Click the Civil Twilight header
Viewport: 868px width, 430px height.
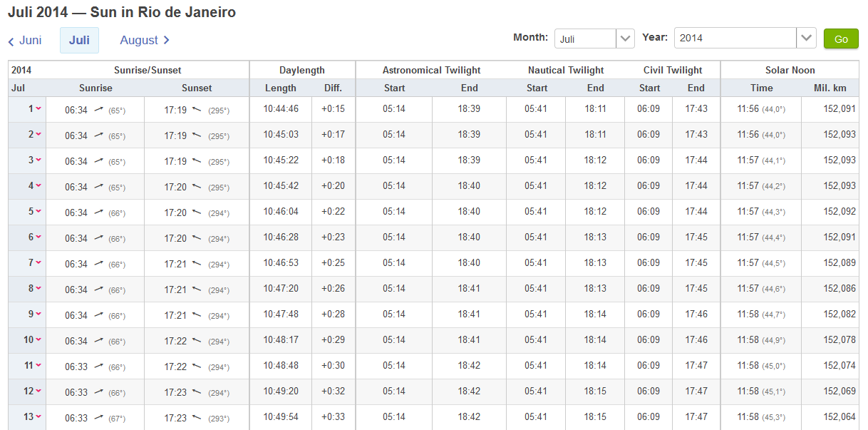click(x=673, y=71)
